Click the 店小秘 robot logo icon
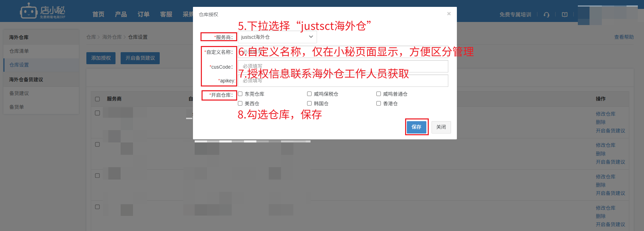 (28, 11)
